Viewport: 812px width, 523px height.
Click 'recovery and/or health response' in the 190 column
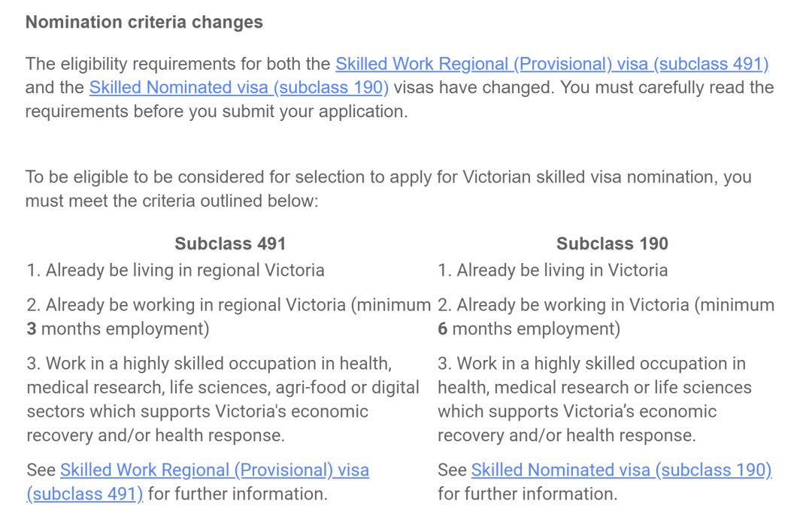click(x=567, y=436)
